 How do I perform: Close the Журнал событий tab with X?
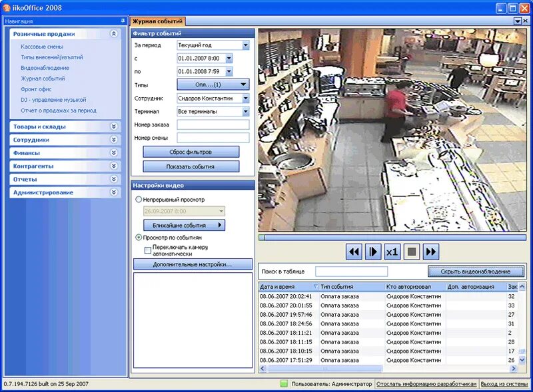pos(525,21)
